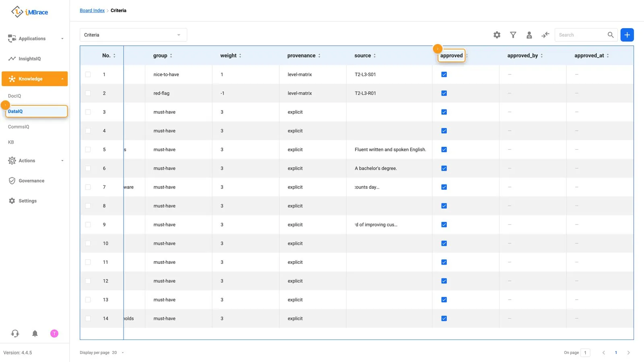Open CommsIQ under Knowledge
Image resolution: width=644 pixels, height=362 pixels.
coord(19,127)
